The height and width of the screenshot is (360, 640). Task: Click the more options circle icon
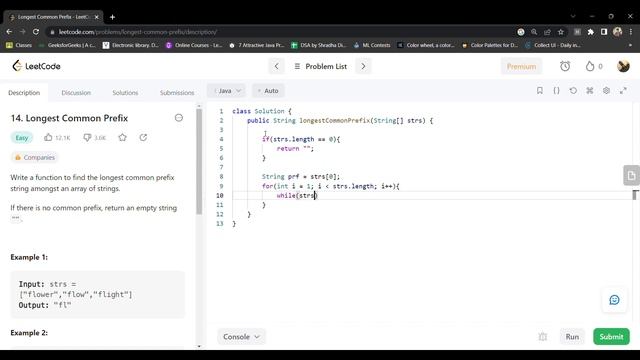tap(179, 118)
